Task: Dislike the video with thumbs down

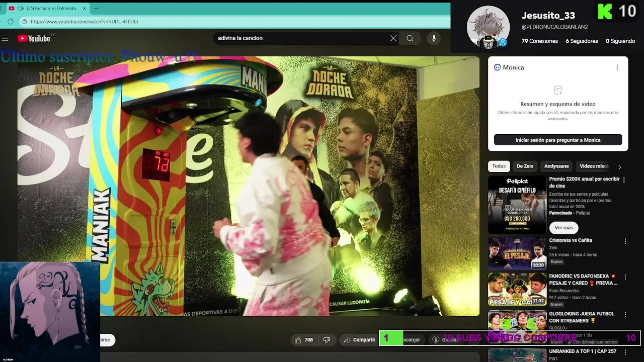Action: [327, 340]
